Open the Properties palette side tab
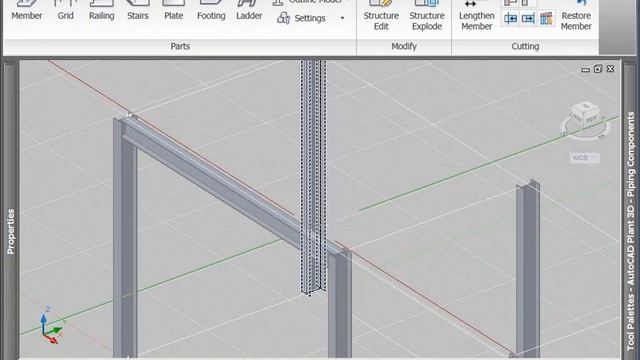 coord(11,231)
